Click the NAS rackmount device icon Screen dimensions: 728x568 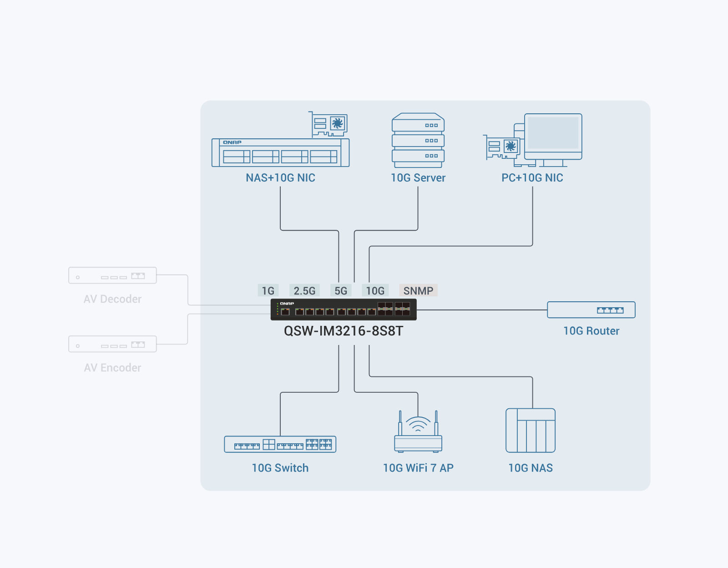(x=280, y=153)
